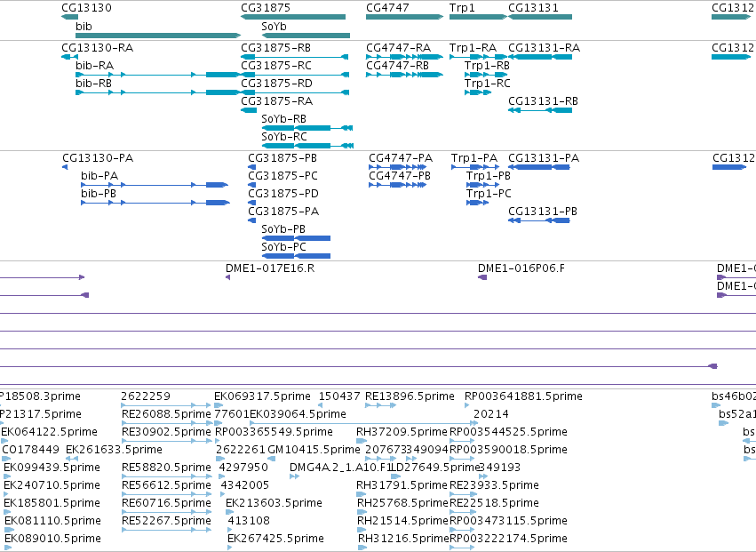Screen dimensions: 756x552
Task: Click transcript label bib-RB
Action: 93,84
